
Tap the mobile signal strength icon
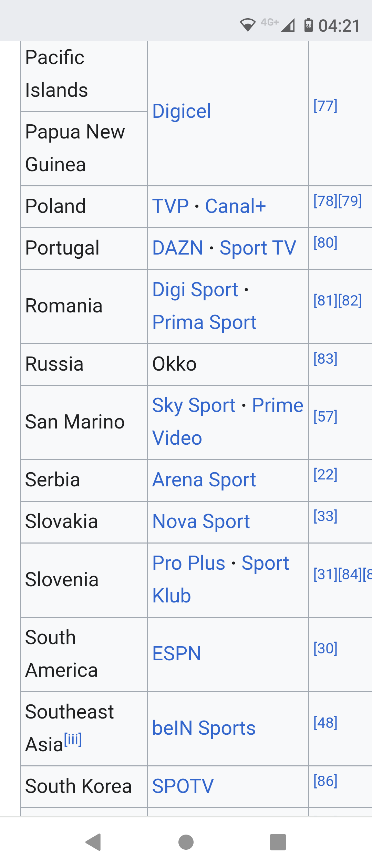pyautogui.click(x=288, y=25)
